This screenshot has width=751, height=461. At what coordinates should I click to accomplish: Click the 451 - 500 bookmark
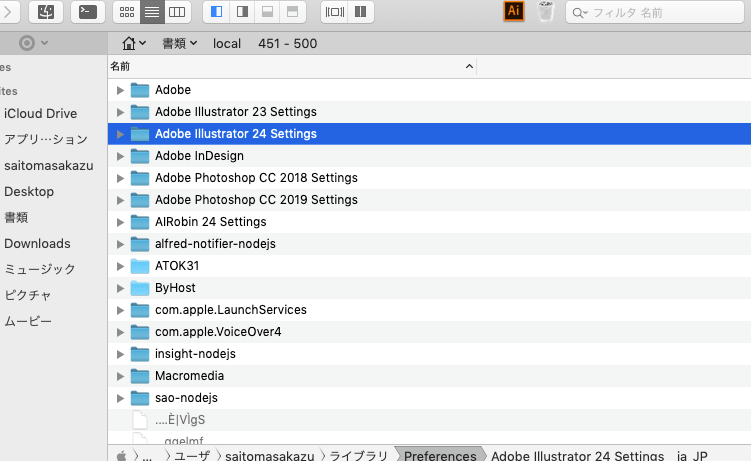287,44
